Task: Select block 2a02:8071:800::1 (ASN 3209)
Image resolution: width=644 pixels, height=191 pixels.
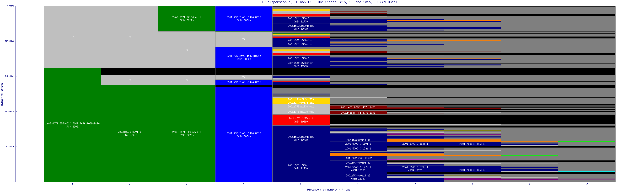Action: point(129,133)
